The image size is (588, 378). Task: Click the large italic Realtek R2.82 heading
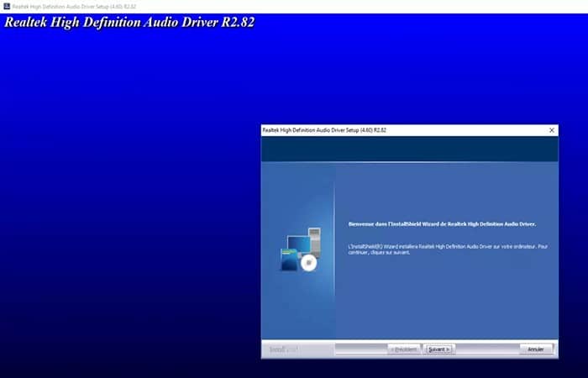click(129, 22)
